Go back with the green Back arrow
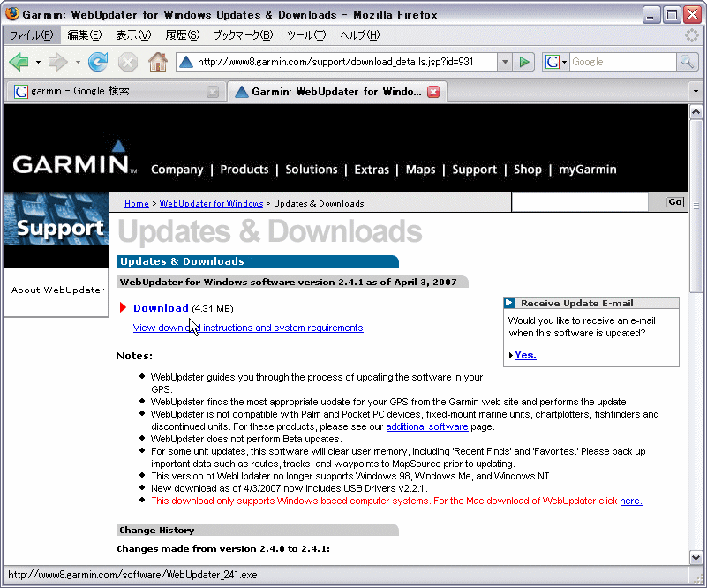The width and height of the screenshot is (707, 588). point(19,61)
